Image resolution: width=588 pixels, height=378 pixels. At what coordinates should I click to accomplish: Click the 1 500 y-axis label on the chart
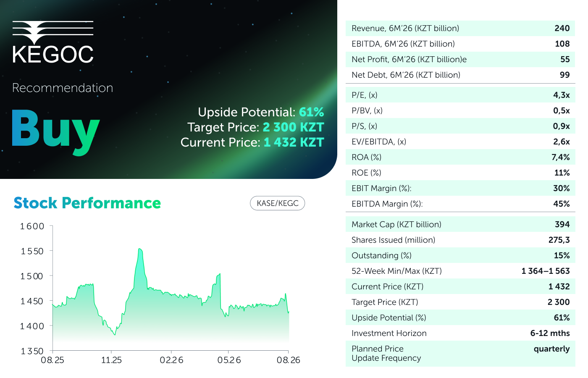[32, 276]
